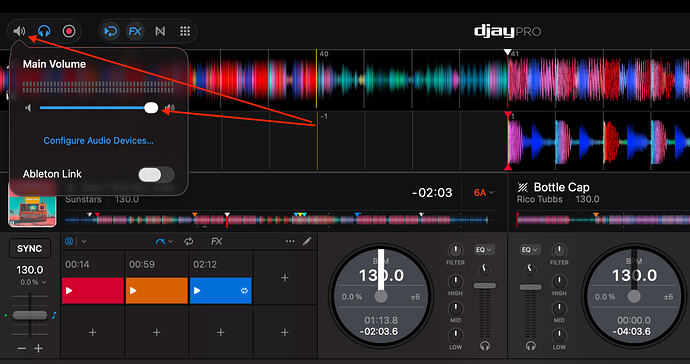This screenshot has width=690, height=364.
Task: Click the deck 2 FILTER knob
Action: tap(559, 251)
